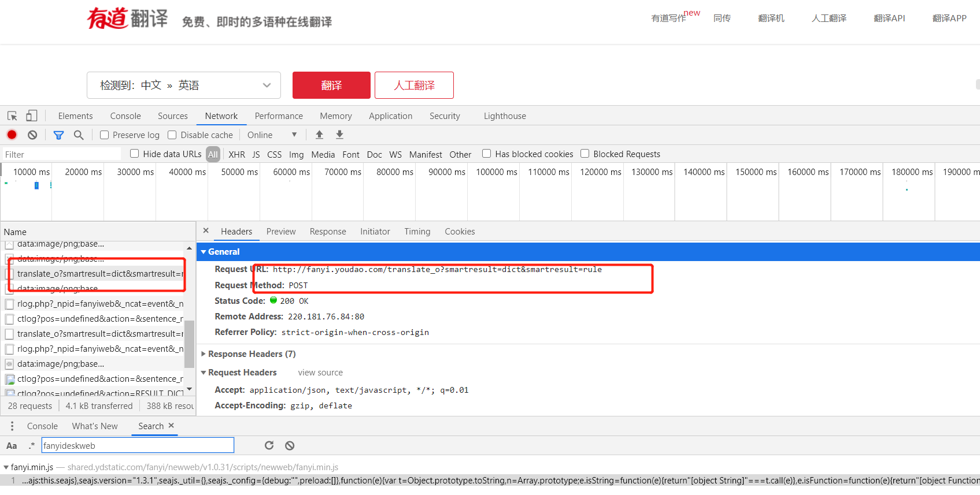Image resolution: width=980 pixels, height=495 pixels.
Task: Open the Lighthouse panel
Action: point(505,116)
